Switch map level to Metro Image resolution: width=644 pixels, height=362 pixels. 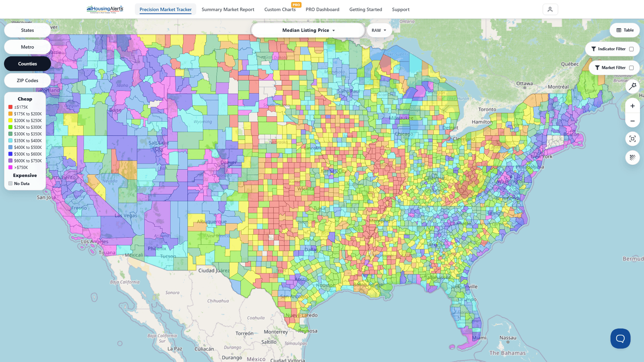coord(27,47)
